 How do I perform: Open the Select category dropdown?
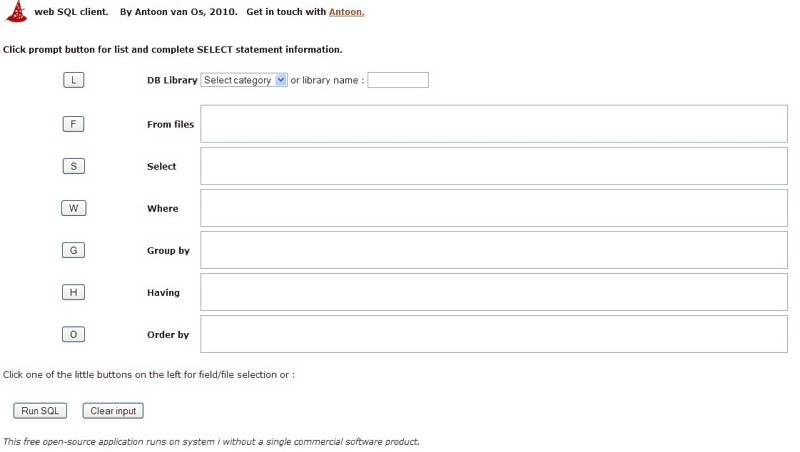click(244, 80)
